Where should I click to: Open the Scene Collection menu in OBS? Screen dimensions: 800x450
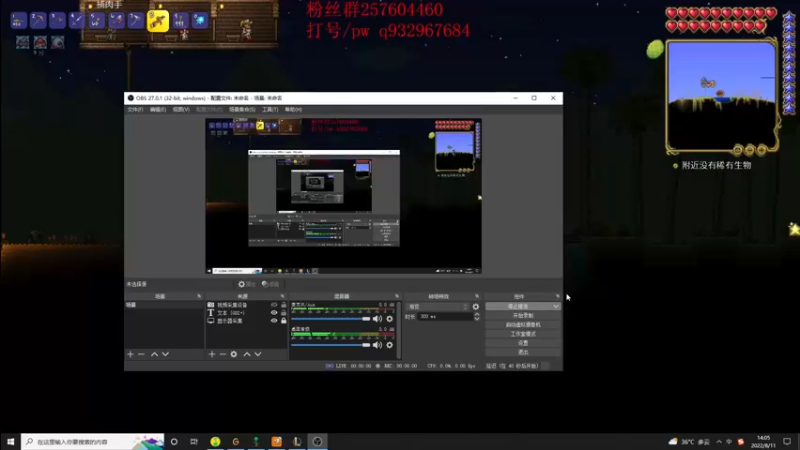click(242, 110)
